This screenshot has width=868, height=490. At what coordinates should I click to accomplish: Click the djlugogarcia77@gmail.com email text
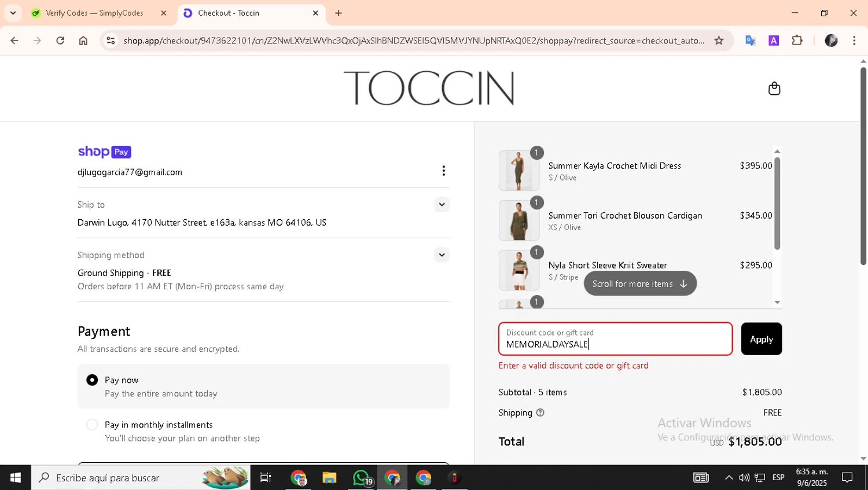click(x=130, y=172)
